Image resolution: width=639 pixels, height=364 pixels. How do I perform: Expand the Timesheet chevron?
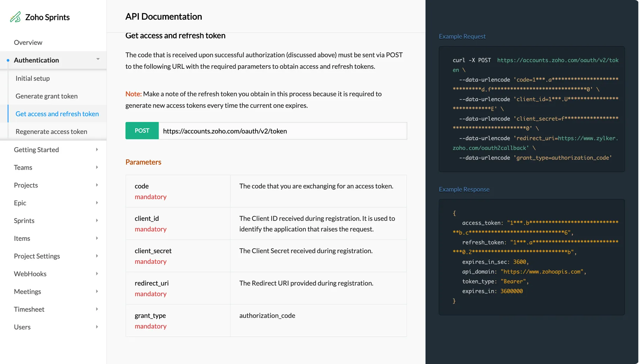pyautogui.click(x=97, y=309)
